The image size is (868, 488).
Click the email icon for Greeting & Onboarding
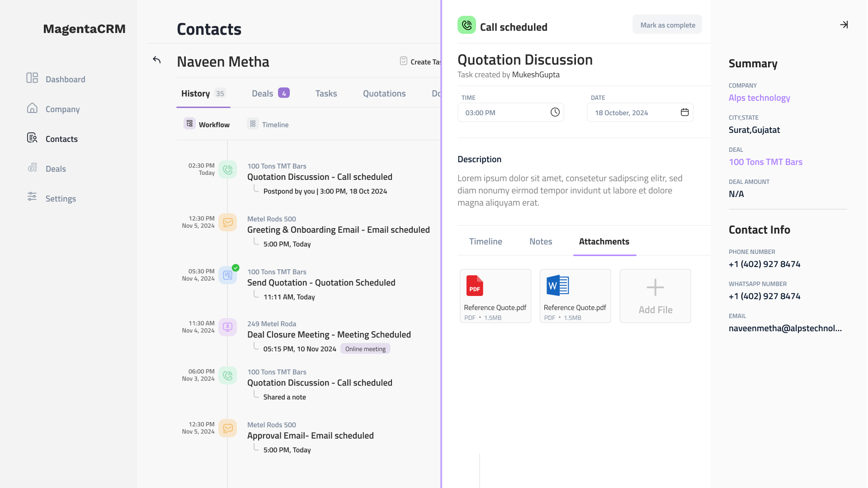pyautogui.click(x=228, y=222)
